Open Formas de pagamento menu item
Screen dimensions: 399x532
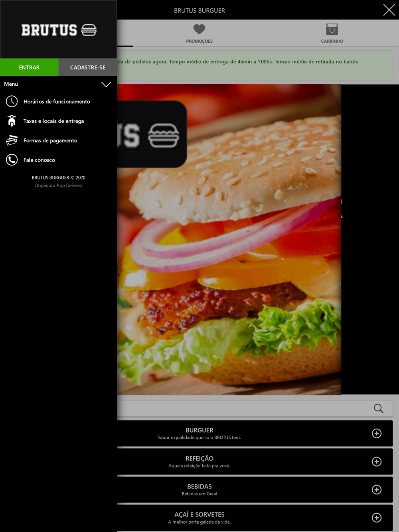point(59,140)
